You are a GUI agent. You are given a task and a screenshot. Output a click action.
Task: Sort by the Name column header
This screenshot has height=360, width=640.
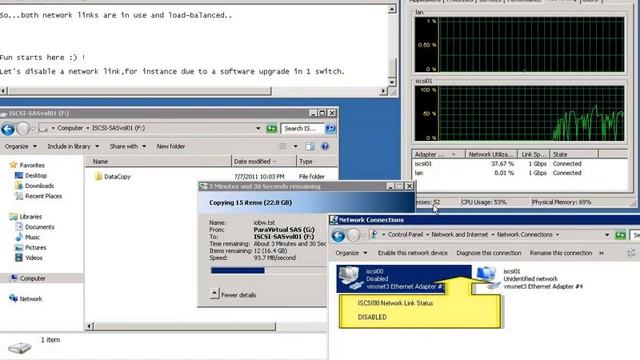point(158,161)
